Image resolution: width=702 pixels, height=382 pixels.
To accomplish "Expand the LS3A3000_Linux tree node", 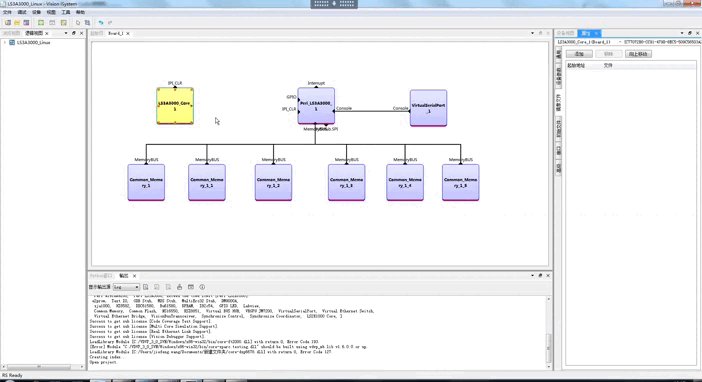I will click(x=5, y=43).
